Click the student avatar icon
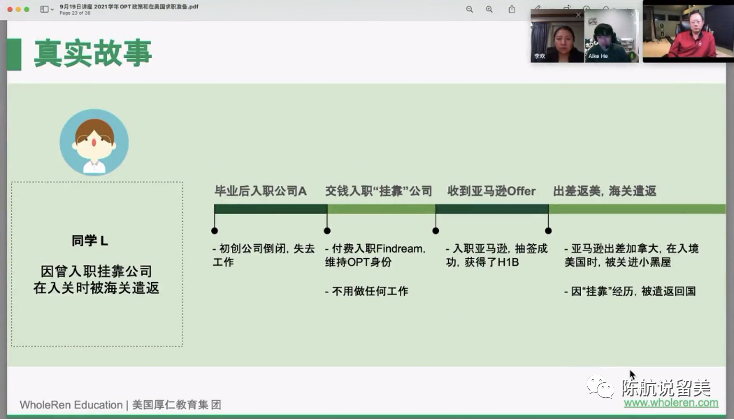Screen dimensions: 734x420 click(94, 142)
